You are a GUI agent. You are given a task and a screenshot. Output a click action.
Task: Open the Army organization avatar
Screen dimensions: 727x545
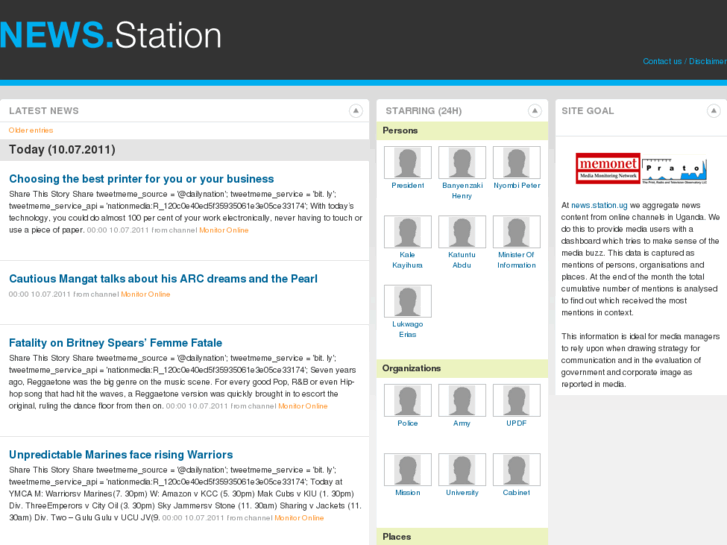(x=462, y=400)
